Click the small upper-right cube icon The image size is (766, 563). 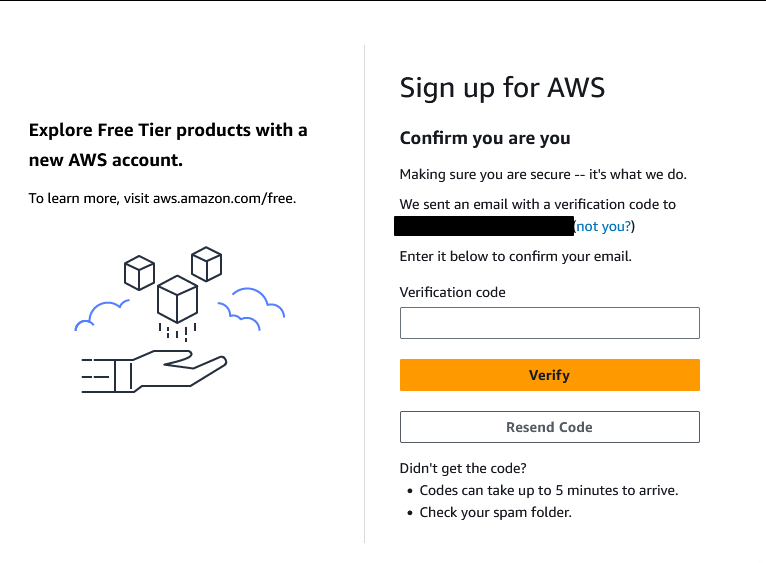pos(207,264)
